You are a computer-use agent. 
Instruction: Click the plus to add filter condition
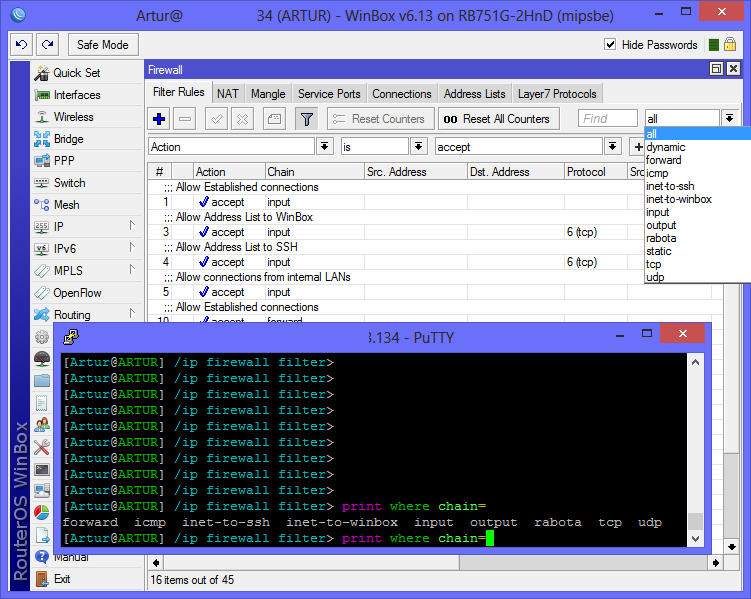coord(637,147)
